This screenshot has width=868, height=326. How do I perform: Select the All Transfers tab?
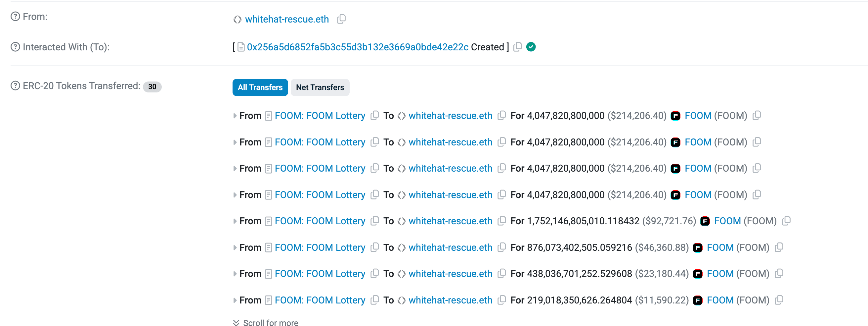[x=260, y=87]
